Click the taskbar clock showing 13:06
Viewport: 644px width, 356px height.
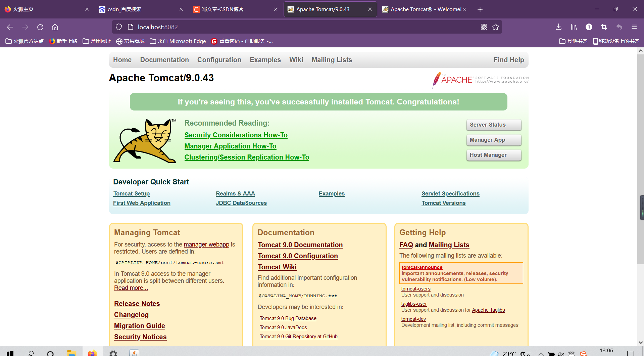tap(606, 351)
